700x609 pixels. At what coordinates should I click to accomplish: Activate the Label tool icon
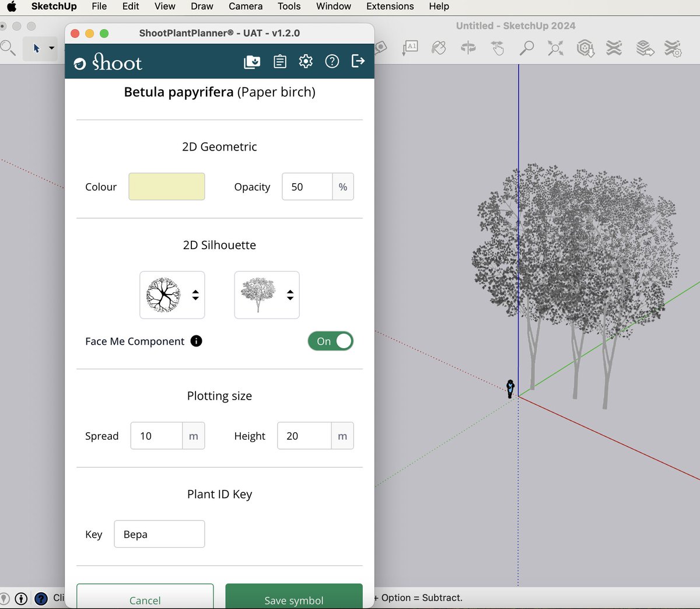[410, 48]
